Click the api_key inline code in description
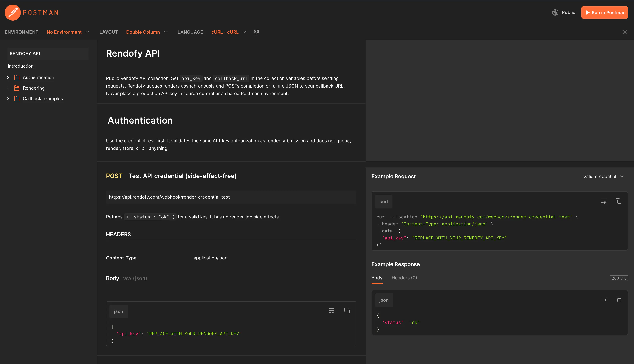 pos(191,78)
